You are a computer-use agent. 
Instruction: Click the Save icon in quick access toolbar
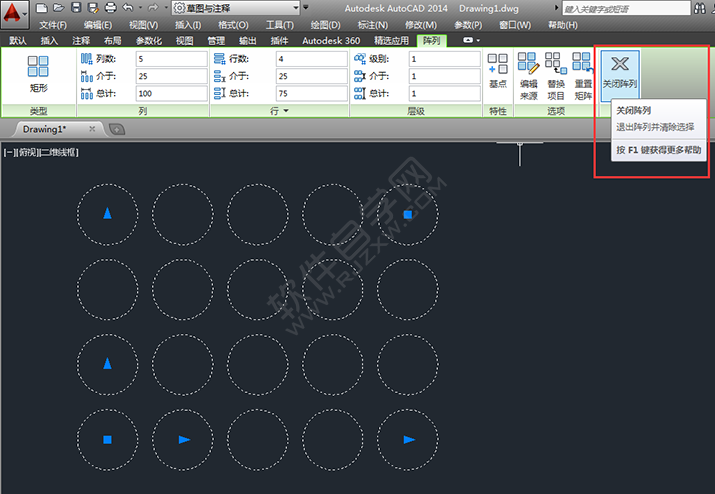pos(76,8)
